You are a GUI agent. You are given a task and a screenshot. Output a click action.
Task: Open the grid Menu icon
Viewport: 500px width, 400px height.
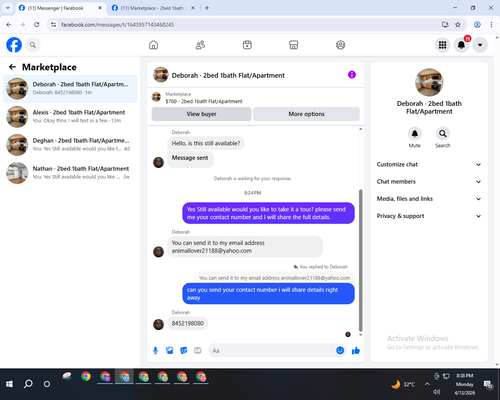pyautogui.click(x=442, y=45)
